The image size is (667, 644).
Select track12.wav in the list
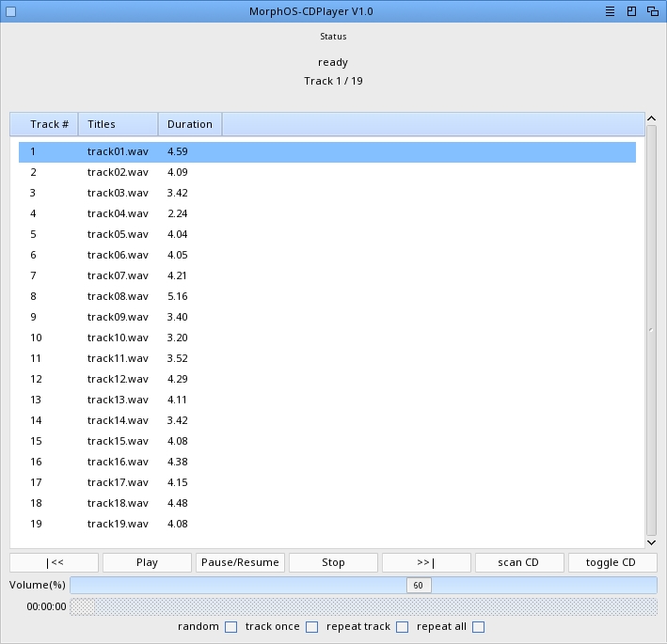coord(327,379)
